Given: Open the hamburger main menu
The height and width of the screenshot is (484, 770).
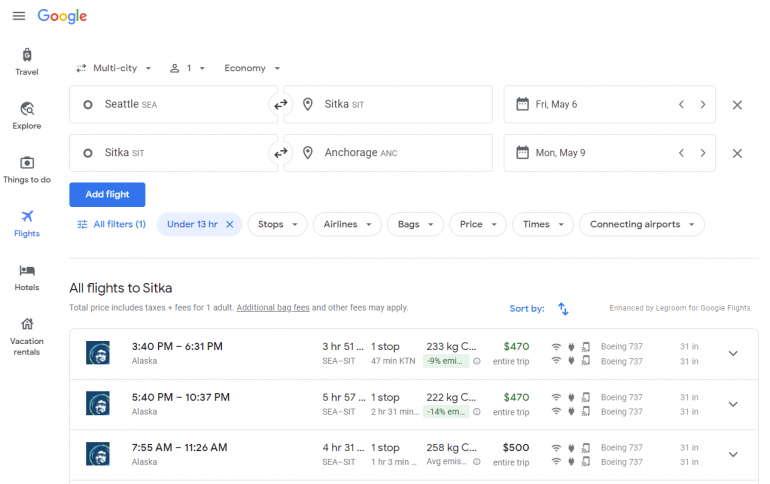Looking at the screenshot, I should click(18, 16).
